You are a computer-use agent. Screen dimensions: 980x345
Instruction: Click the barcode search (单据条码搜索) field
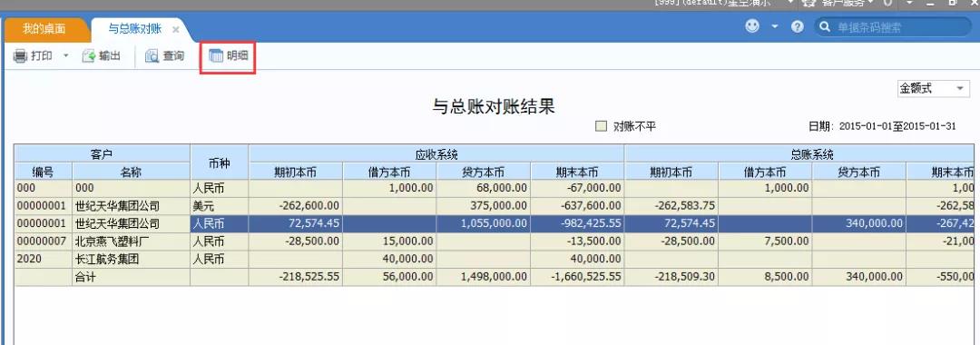(x=893, y=27)
